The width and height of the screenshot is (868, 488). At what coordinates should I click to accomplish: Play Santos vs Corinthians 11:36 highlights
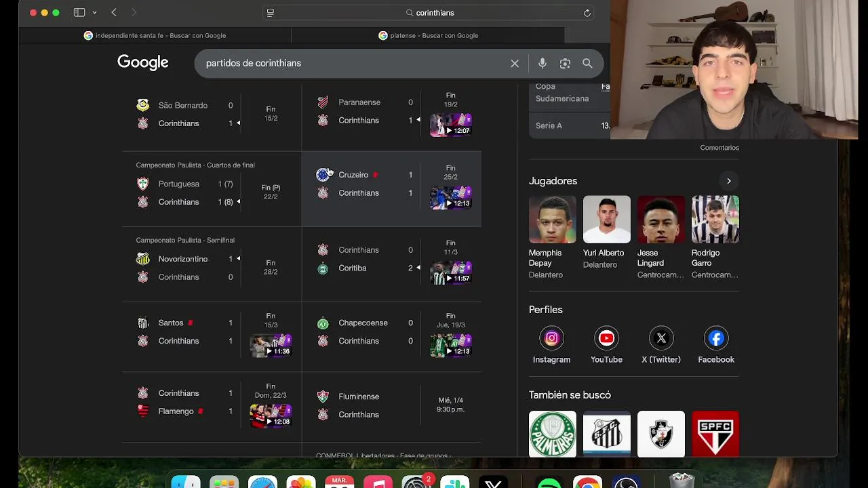coord(271,346)
